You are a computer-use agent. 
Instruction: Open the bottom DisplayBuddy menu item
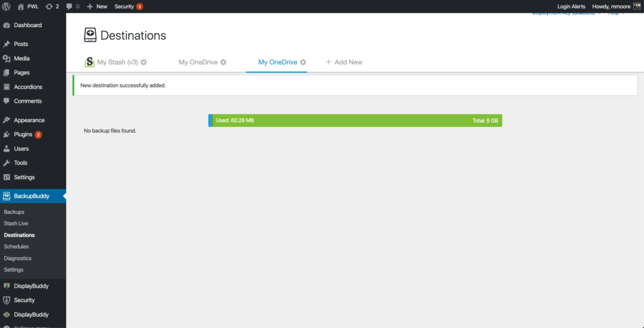[x=33, y=314]
